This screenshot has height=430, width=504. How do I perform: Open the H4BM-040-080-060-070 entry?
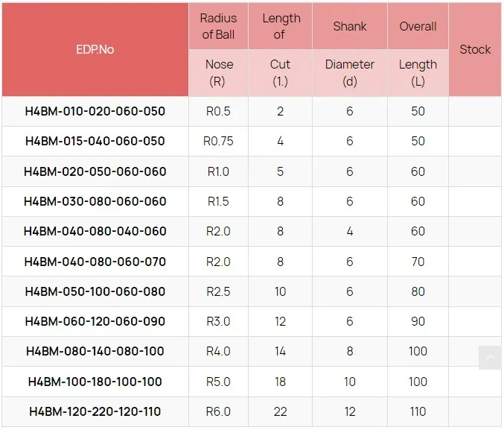point(95,262)
